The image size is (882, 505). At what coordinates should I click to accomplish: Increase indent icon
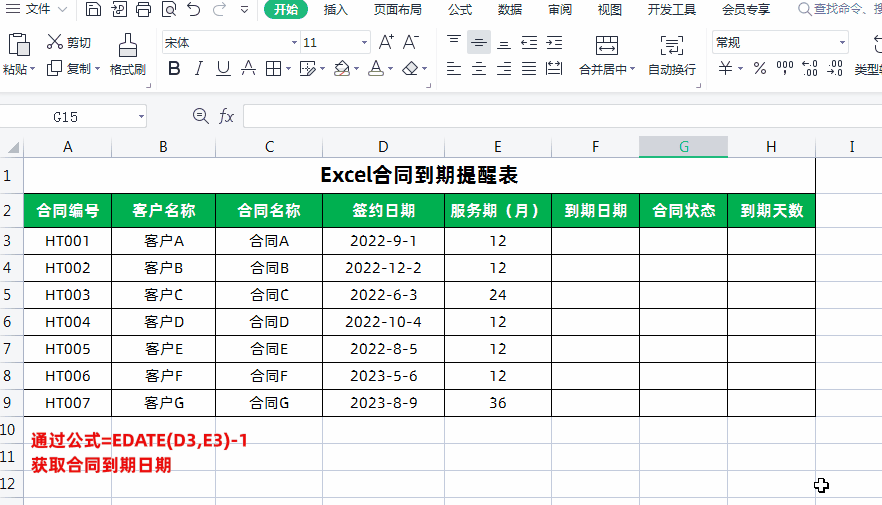click(x=554, y=42)
